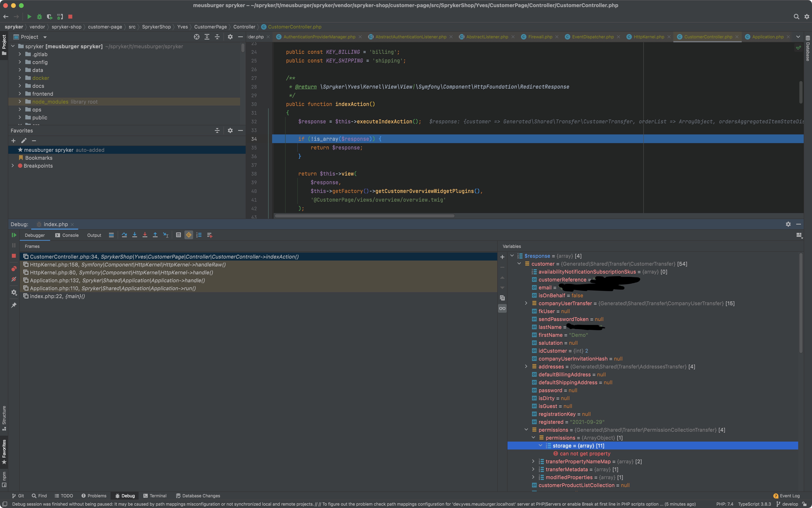This screenshot has width=812, height=508.
Task: Toggle the numbered list debugger toolbar icon
Action: [199, 235]
